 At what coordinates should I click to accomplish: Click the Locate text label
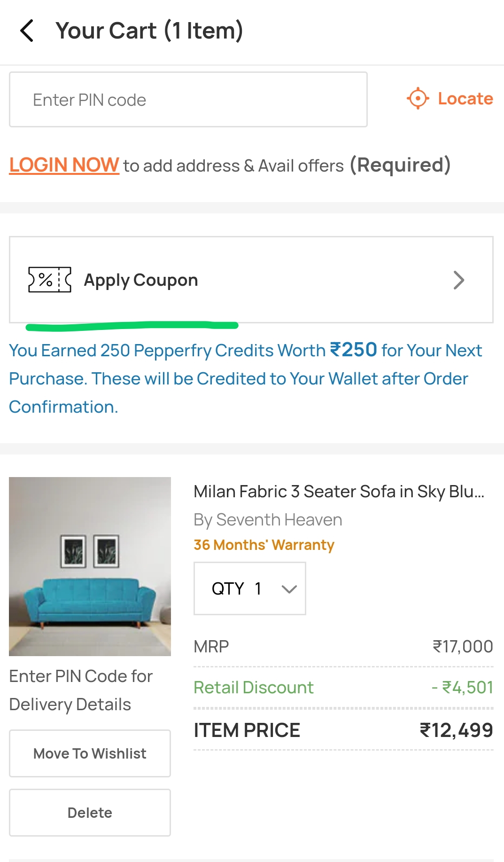tap(465, 99)
